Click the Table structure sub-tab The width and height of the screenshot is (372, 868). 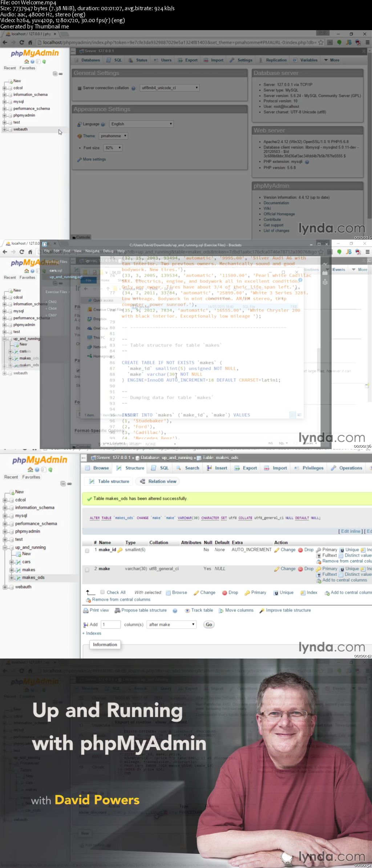pyautogui.click(x=110, y=481)
